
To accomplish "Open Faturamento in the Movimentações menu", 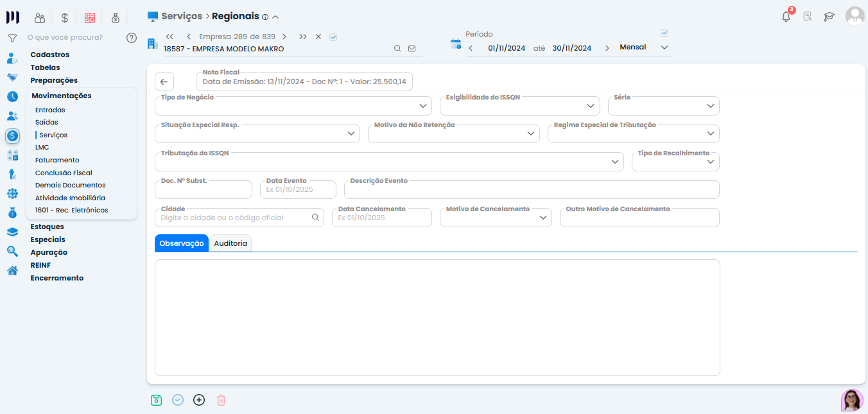I will click(x=57, y=160).
